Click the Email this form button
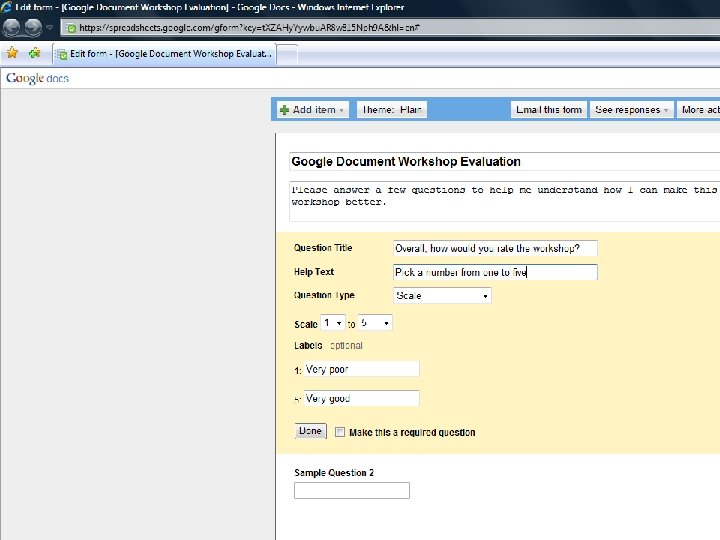 coord(549,110)
